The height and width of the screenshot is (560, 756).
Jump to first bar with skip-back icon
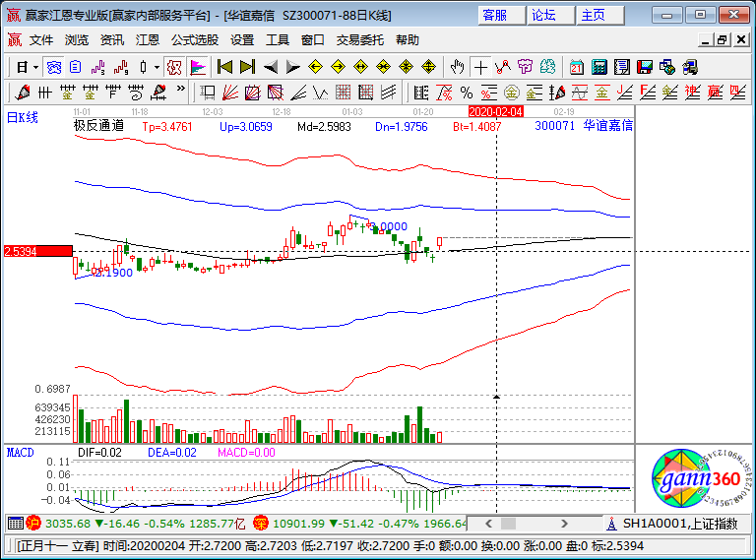pos(224,67)
